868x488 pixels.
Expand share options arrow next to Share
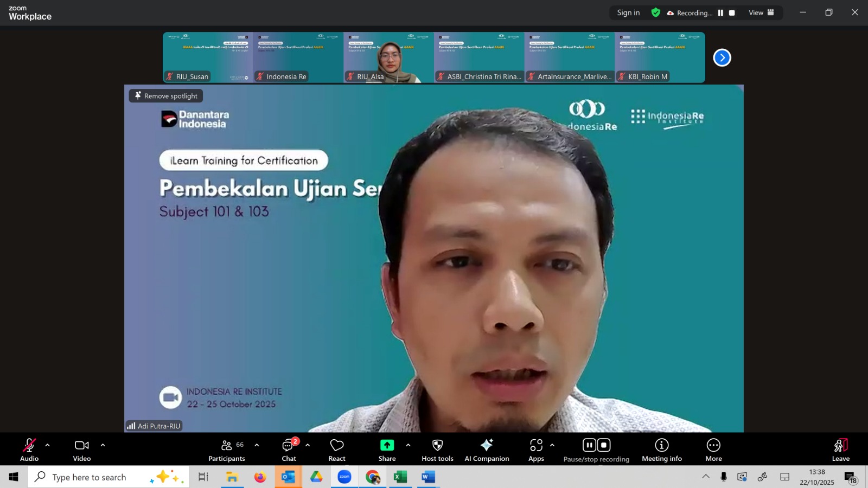(408, 445)
